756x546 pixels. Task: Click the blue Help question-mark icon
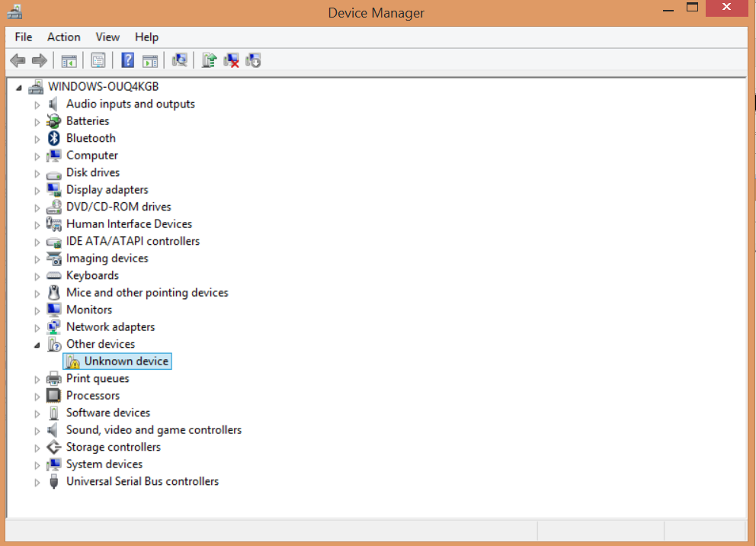click(128, 60)
